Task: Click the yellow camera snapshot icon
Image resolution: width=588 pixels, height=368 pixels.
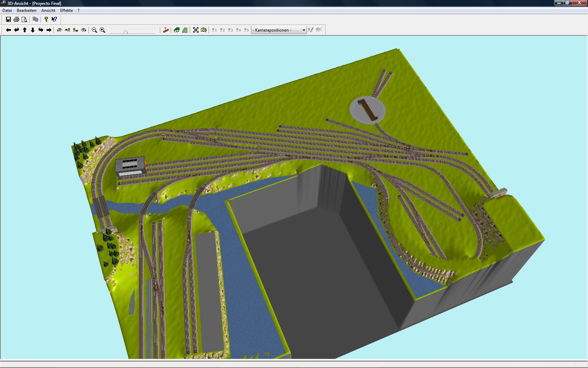Action: pyautogui.click(x=204, y=30)
